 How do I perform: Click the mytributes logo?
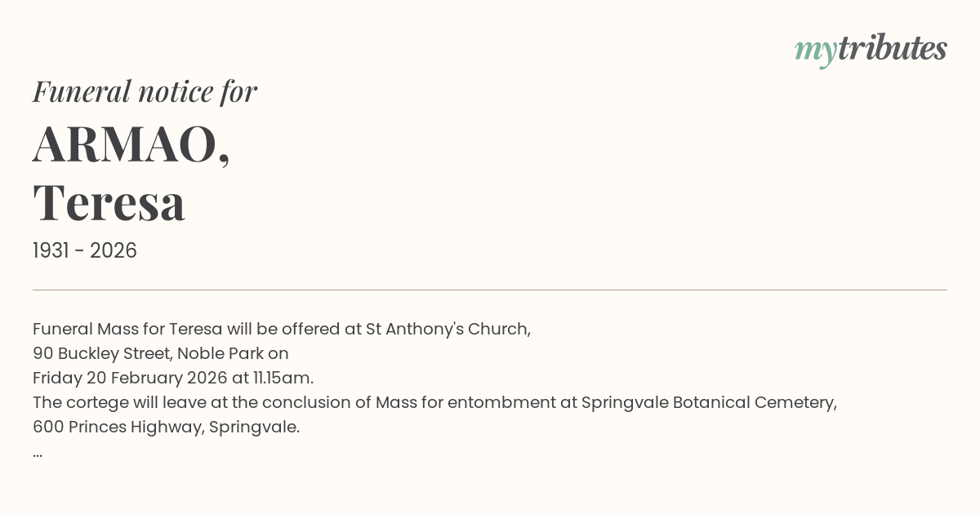tap(871, 49)
